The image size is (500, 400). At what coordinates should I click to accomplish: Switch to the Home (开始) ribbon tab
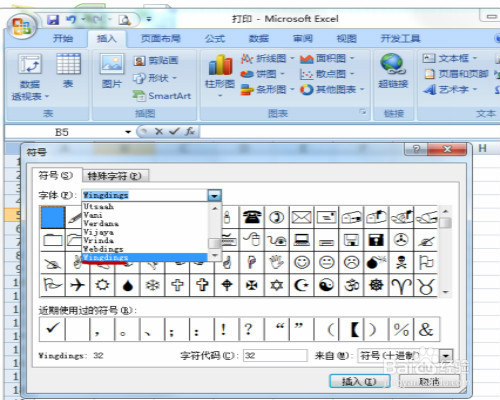pos(63,39)
